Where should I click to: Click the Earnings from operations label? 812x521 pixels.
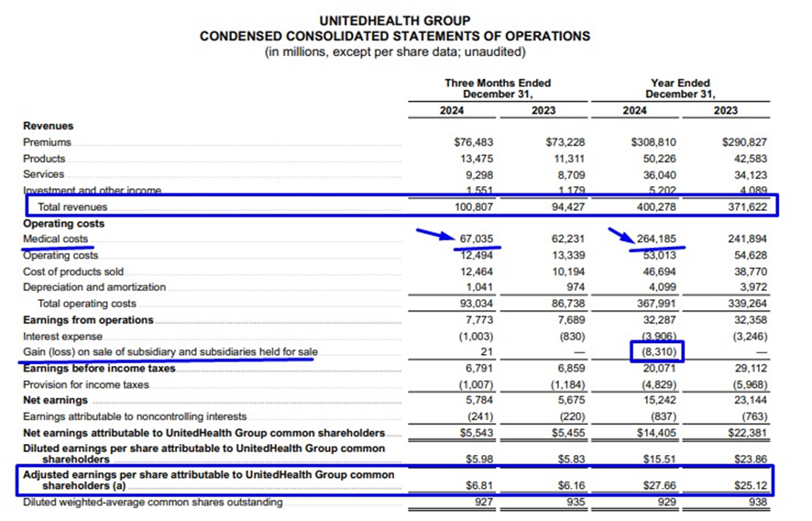point(88,320)
